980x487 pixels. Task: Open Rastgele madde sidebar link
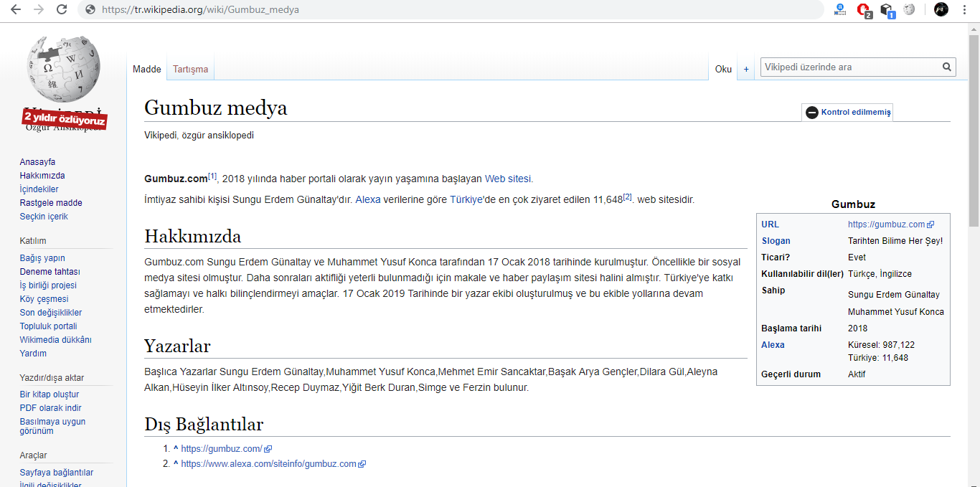[51, 203]
